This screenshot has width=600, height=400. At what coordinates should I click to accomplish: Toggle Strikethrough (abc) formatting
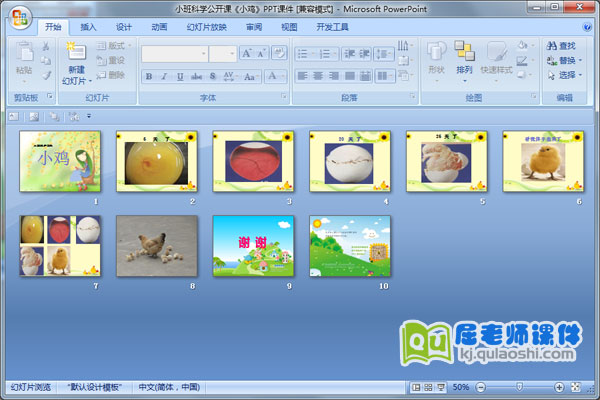click(196, 77)
